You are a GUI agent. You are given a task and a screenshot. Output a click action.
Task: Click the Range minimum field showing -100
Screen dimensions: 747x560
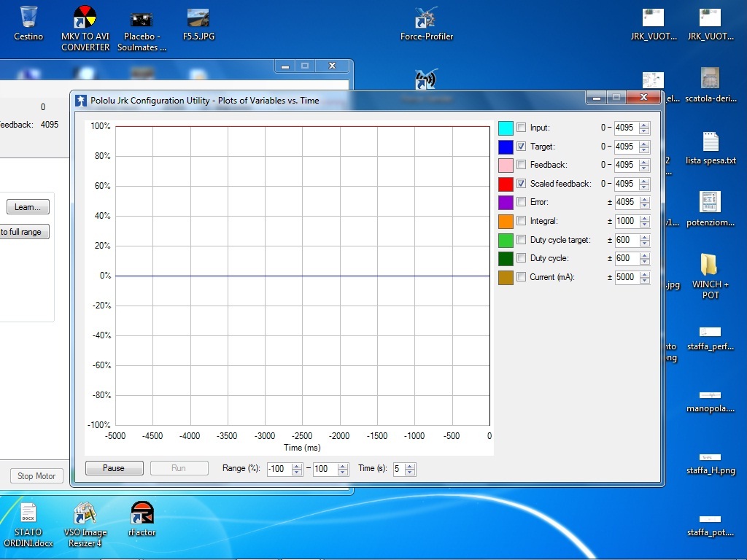(279, 469)
